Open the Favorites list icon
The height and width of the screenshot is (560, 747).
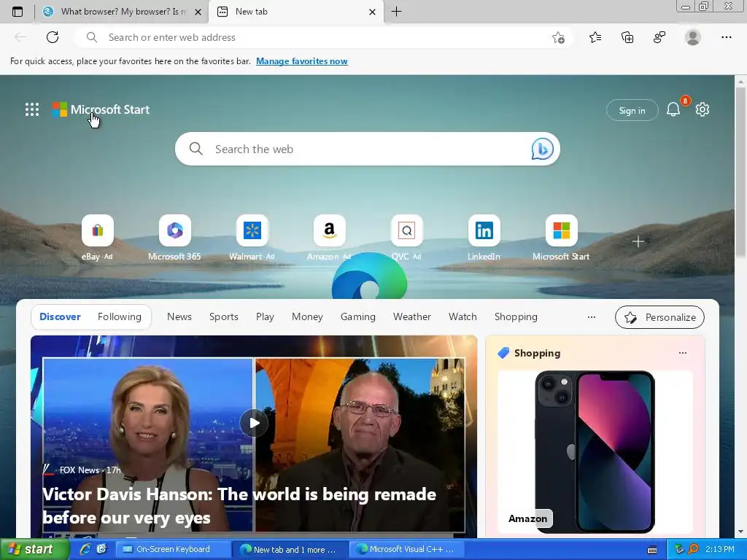click(595, 37)
